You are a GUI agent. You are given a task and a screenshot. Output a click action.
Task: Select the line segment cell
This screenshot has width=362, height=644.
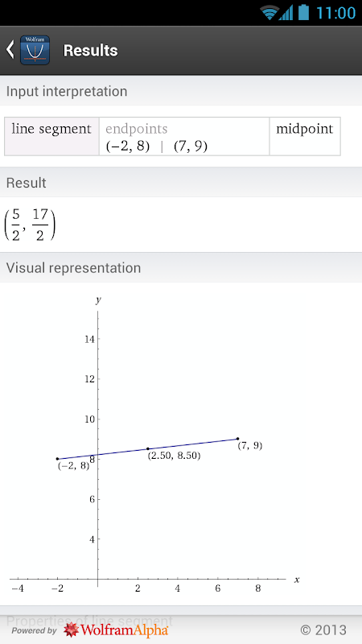pos(51,136)
